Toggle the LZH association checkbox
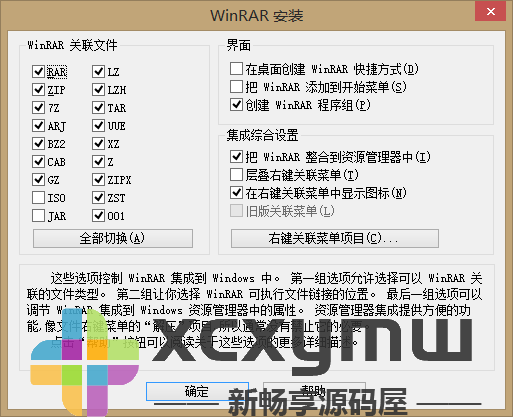This screenshot has height=417, width=513. [x=98, y=89]
